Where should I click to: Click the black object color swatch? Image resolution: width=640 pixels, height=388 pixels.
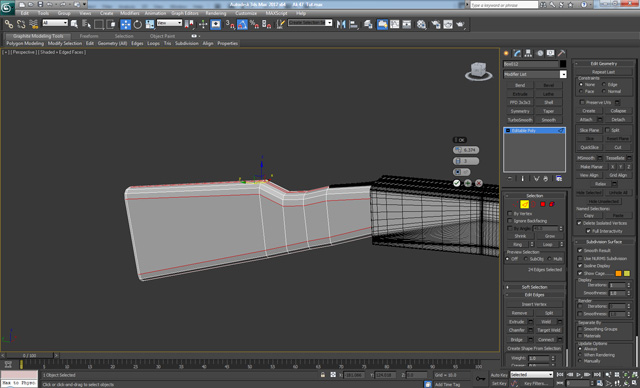tap(563, 64)
